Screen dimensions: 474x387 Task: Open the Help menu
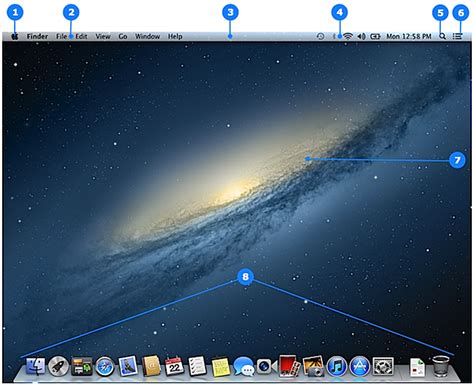point(175,36)
